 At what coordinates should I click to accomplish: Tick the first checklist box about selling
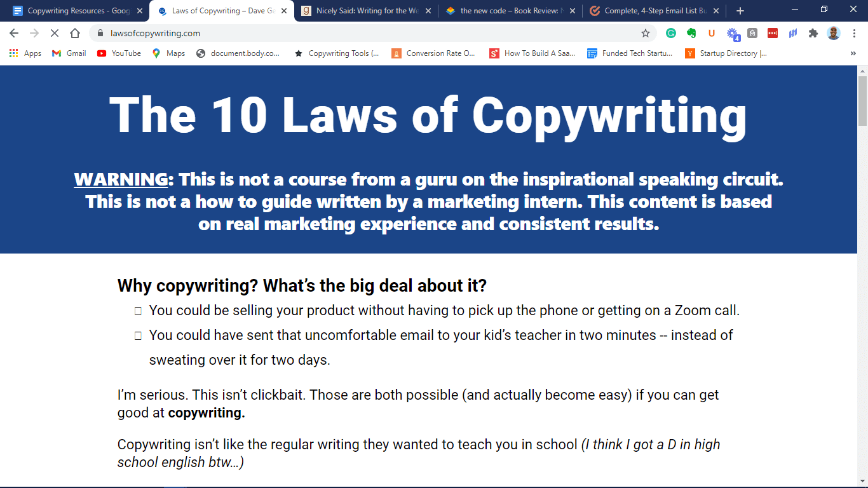pyautogui.click(x=138, y=311)
